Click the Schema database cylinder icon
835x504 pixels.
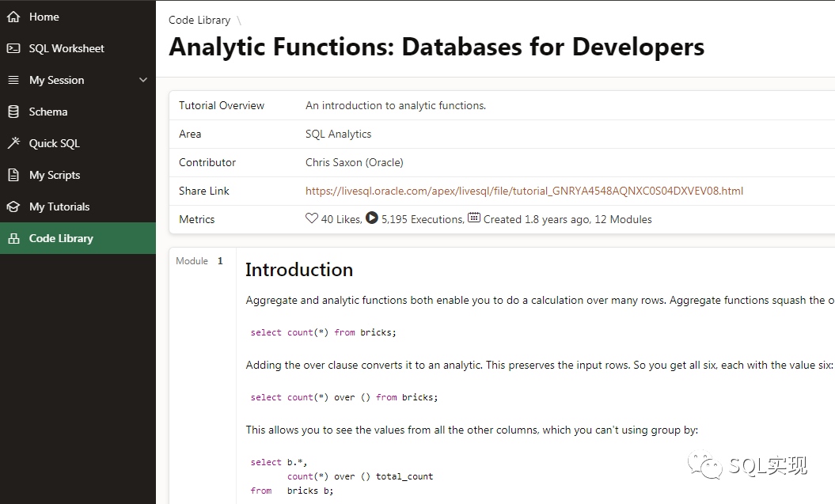coord(13,112)
